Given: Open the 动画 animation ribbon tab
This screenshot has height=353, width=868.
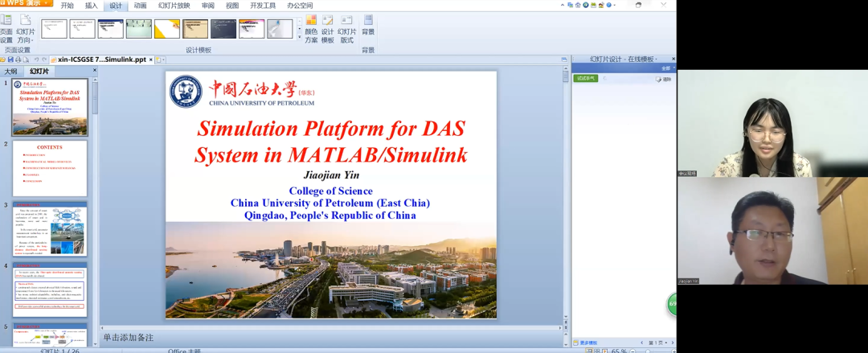Looking at the screenshot, I should [141, 6].
